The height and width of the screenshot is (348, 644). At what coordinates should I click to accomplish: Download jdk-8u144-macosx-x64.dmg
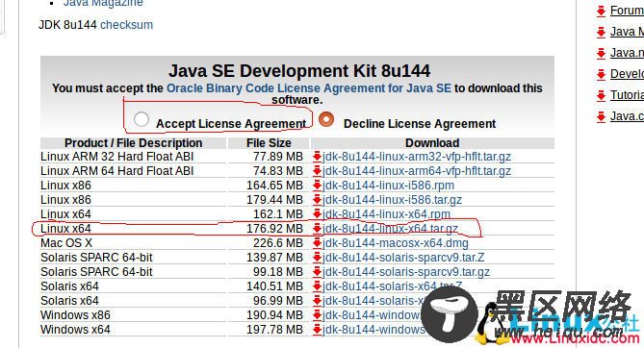pos(396,243)
